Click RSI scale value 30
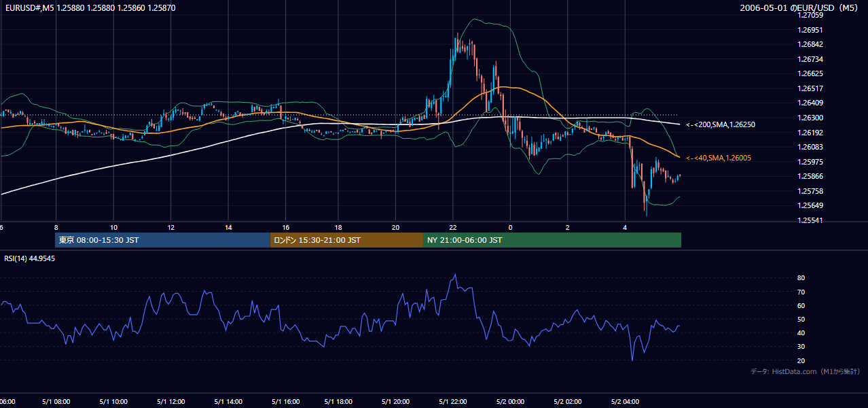This screenshot has width=868, height=408. coord(801,347)
